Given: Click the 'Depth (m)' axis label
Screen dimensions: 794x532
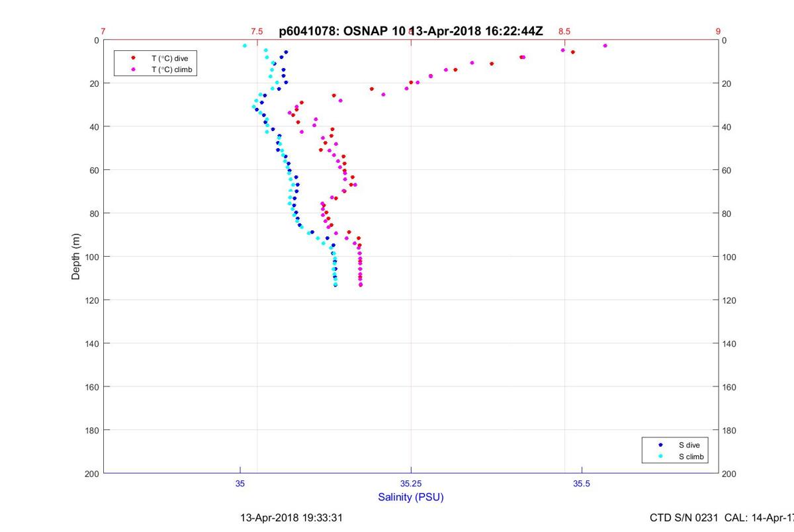Looking at the screenshot, I should click(76, 257).
